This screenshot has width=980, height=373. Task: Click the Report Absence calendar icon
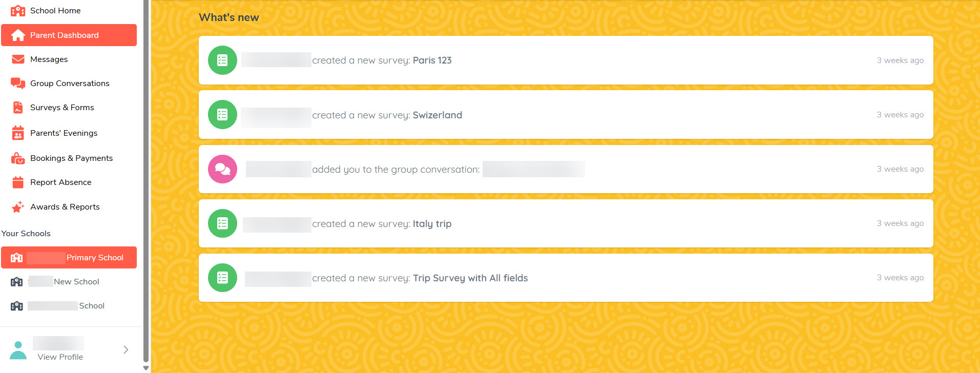click(x=18, y=182)
